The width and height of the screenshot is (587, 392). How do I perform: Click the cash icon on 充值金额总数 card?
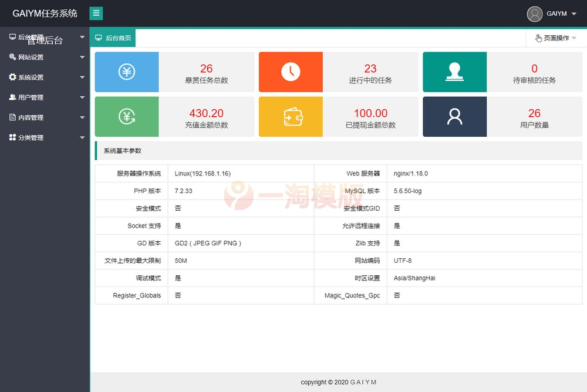[x=126, y=116]
